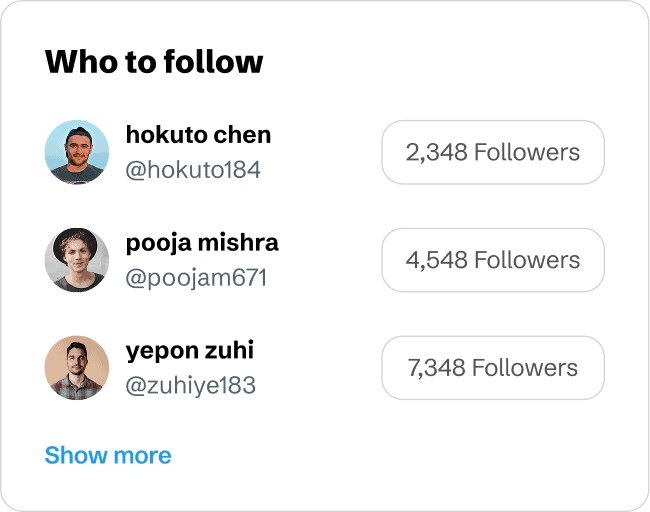Open the @hokuto184 handle
The width and height of the screenshot is (650, 512).
click(193, 170)
